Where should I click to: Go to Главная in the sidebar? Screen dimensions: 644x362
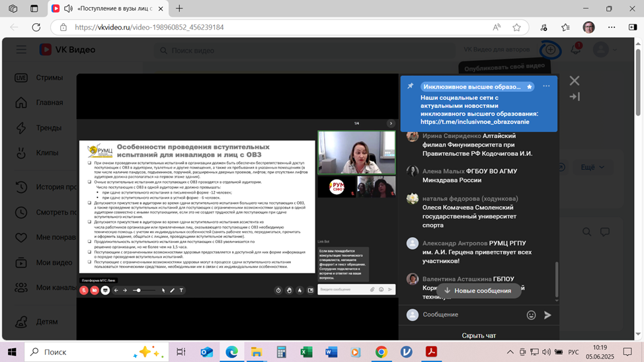(x=50, y=102)
